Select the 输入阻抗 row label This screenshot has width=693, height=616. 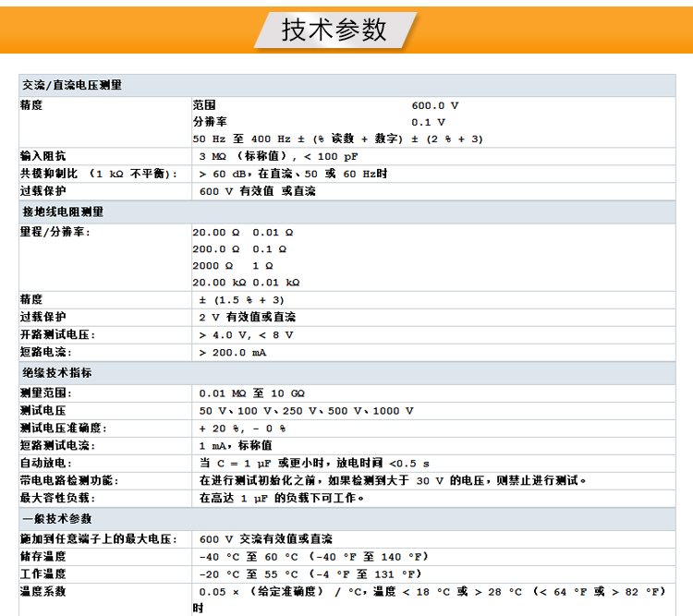43,156
